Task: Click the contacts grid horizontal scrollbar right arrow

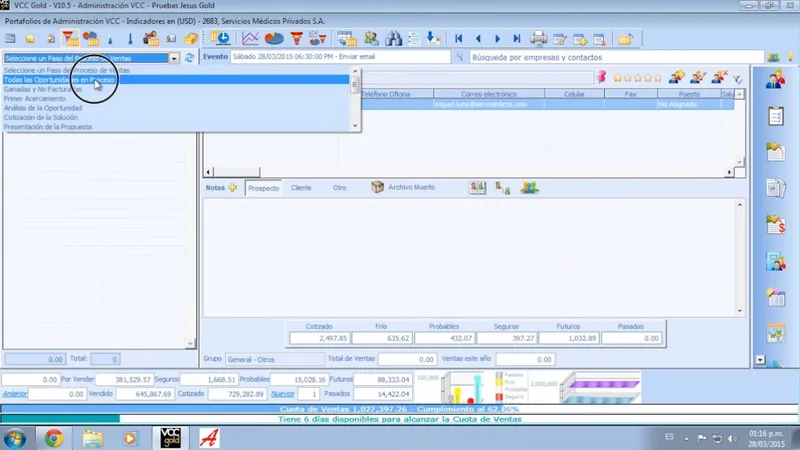Action: point(729,172)
